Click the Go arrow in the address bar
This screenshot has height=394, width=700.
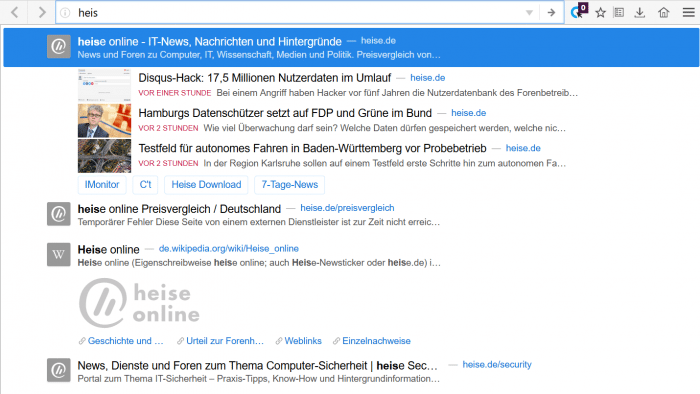coord(551,12)
